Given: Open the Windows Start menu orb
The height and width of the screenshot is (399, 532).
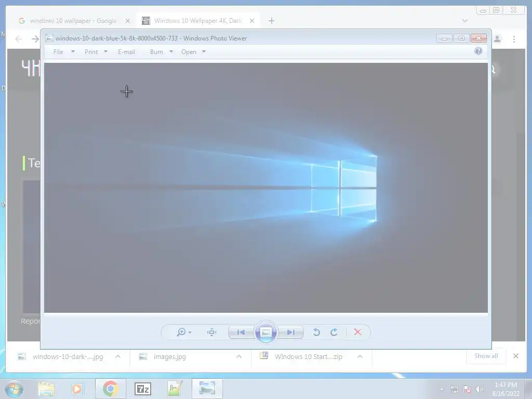Looking at the screenshot, I should click(14, 389).
